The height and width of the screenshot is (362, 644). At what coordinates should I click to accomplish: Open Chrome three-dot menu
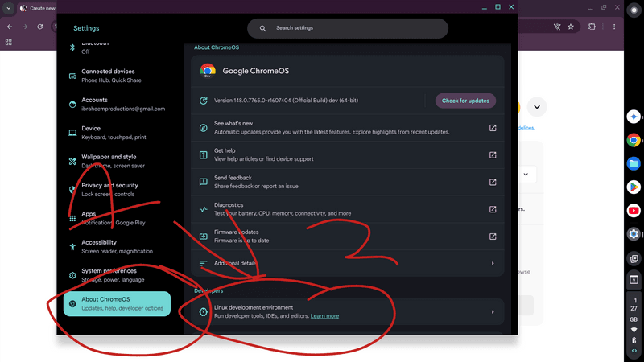tap(614, 27)
